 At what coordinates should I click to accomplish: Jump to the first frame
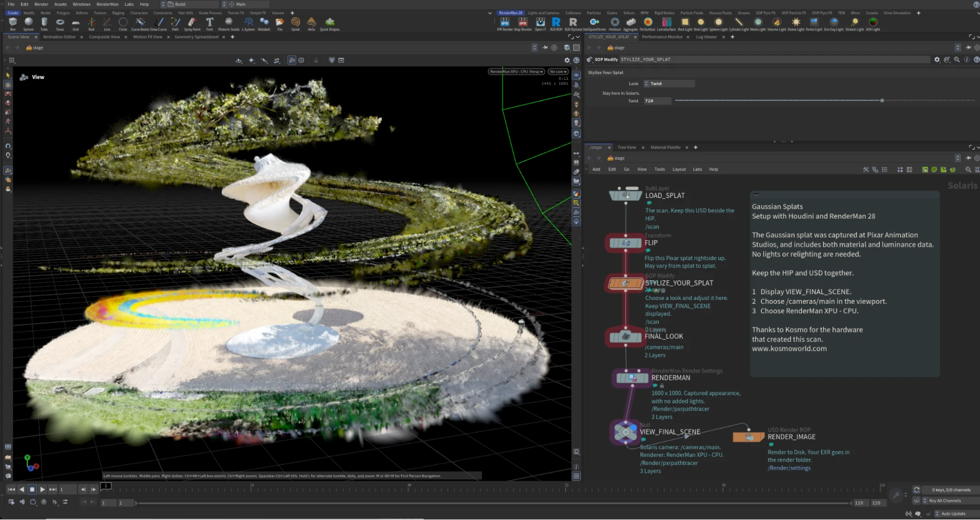click(11, 489)
